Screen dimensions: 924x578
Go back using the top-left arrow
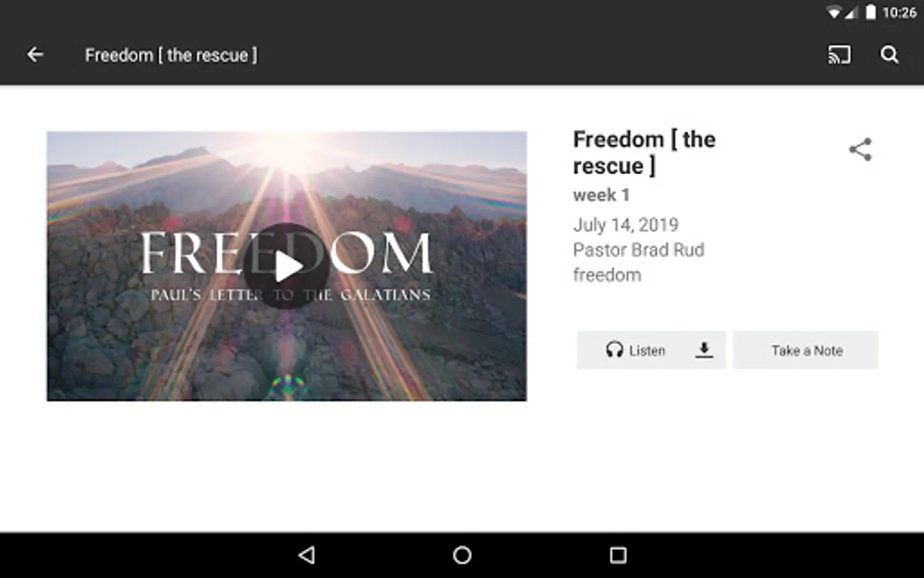[x=35, y=55]
